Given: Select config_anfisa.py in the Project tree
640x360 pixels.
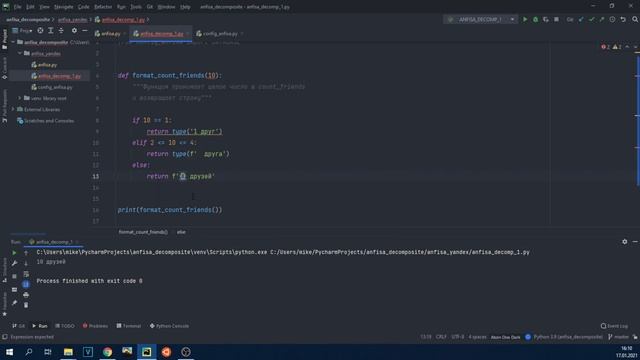Looking at the screenshot, I should point(52,87).
